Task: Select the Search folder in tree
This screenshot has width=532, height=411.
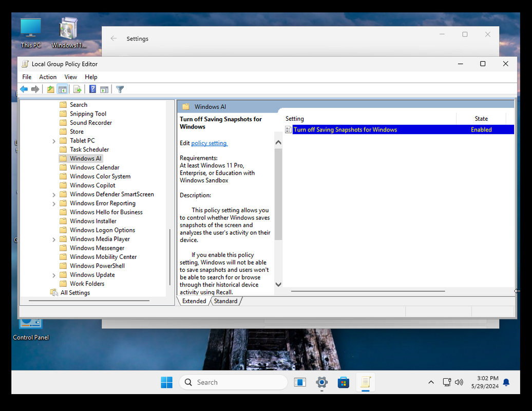Action: [x=73, y=105]
